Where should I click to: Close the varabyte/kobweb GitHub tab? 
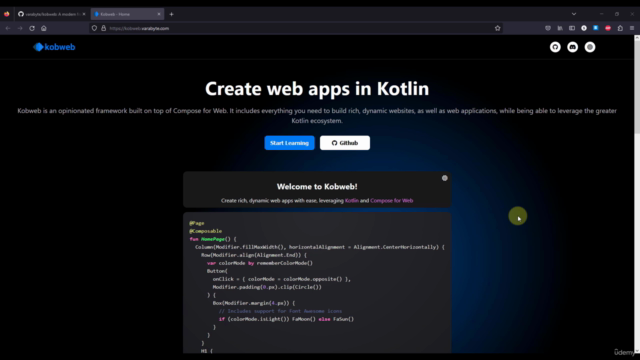tap(84, 14)
